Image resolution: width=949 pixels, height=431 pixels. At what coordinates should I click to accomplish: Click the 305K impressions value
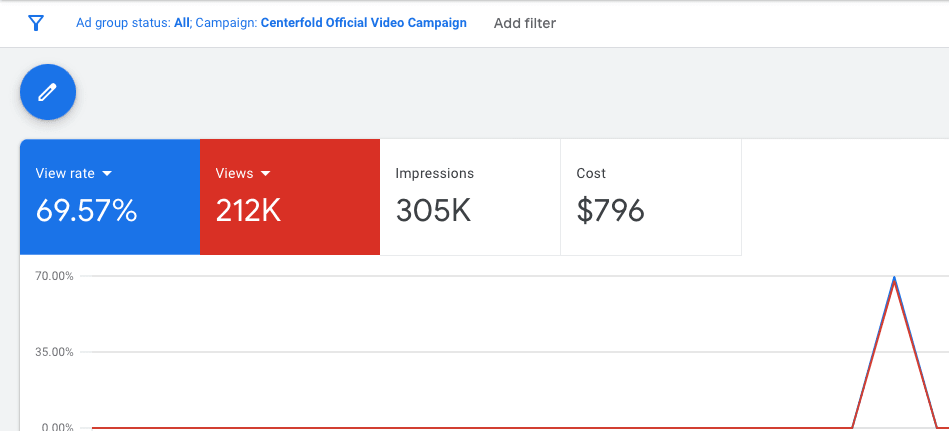pos(433,211)
